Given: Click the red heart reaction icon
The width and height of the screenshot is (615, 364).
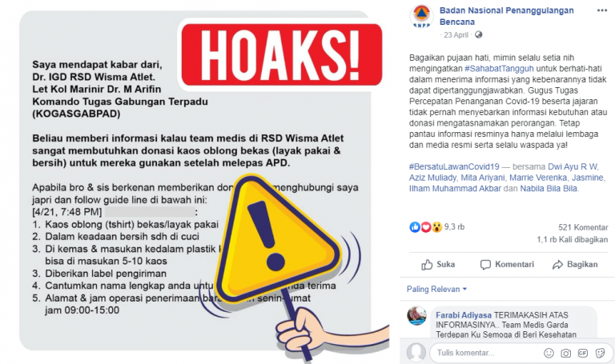Looking at the screenshot, I should (x=426, y=227).
